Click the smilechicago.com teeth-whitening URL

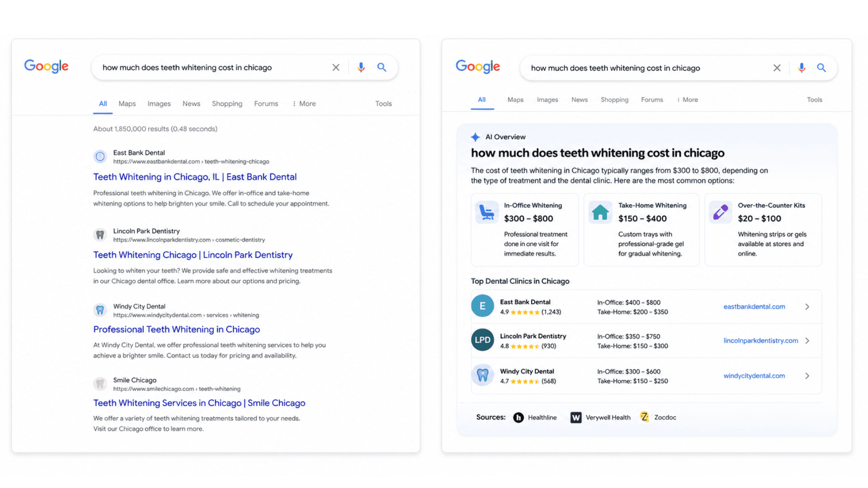coord(177,389)
